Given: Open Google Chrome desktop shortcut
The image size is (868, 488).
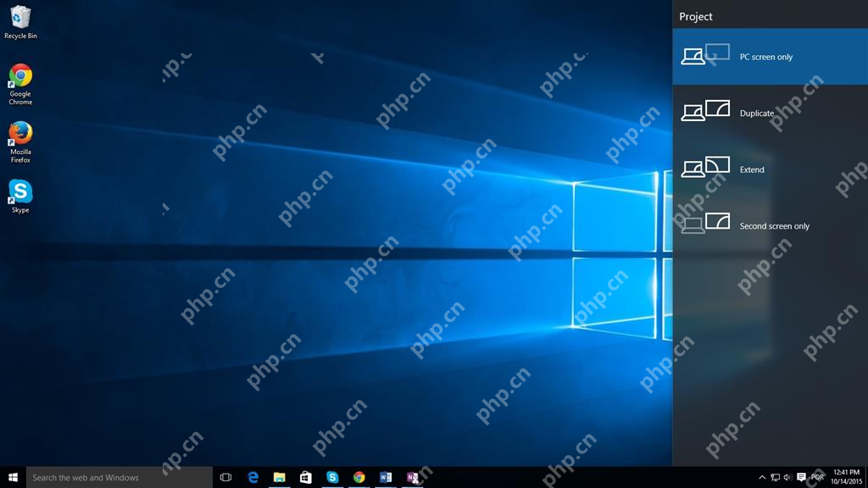Looking at the screenshot, I should click(20, 85).
